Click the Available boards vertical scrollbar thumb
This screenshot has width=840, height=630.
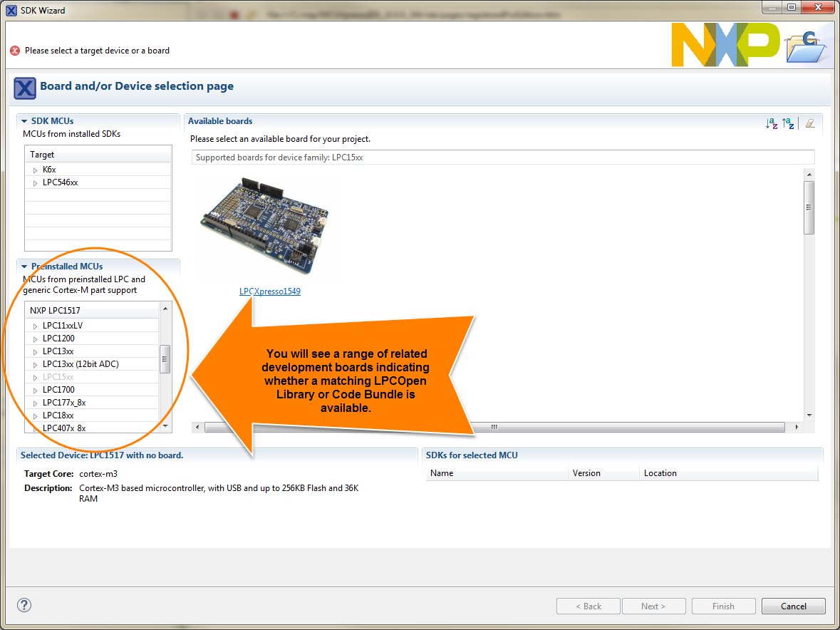click(809, 207)
